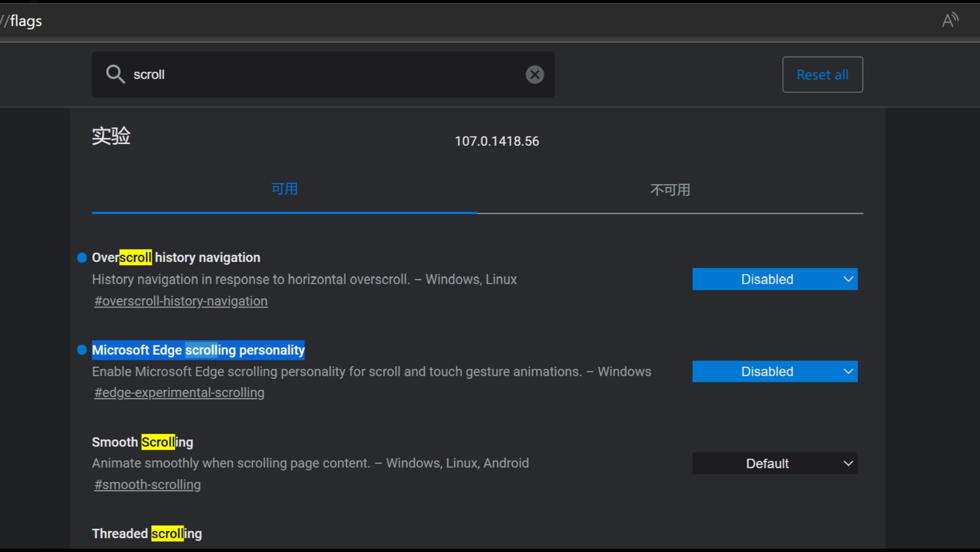Click the Read aloud icon in address bar

(950, 20)
